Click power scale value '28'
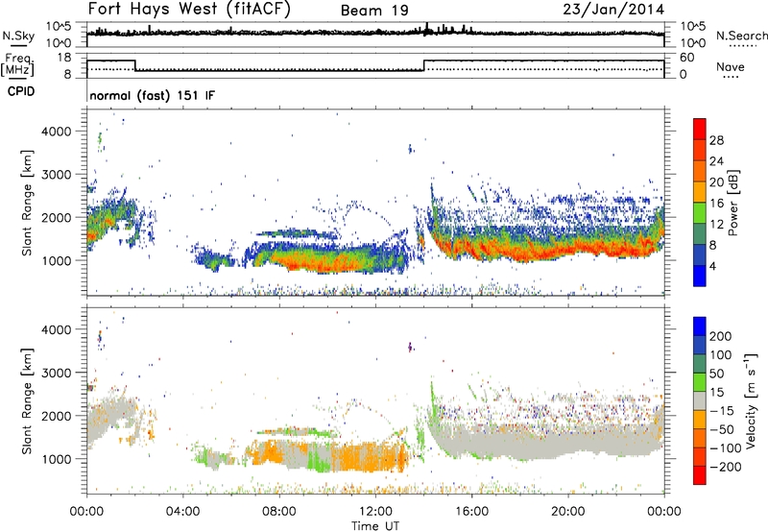 pyautogui.click(x=716, y=140)
